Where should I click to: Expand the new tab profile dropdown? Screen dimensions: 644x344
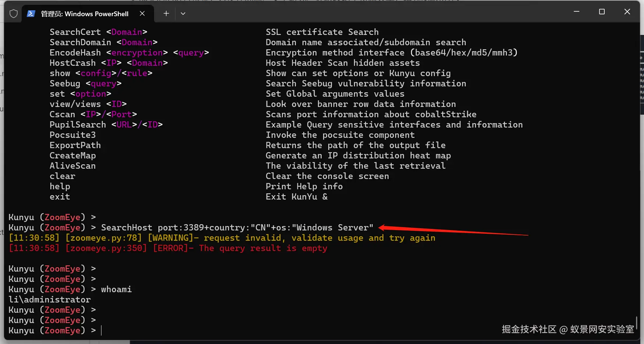[183, 14]
